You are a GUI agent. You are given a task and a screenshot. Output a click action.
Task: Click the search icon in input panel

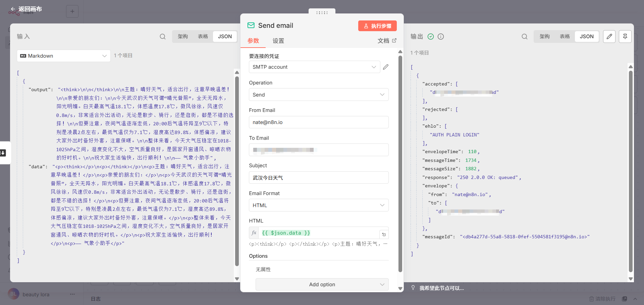tap(163, 37)
